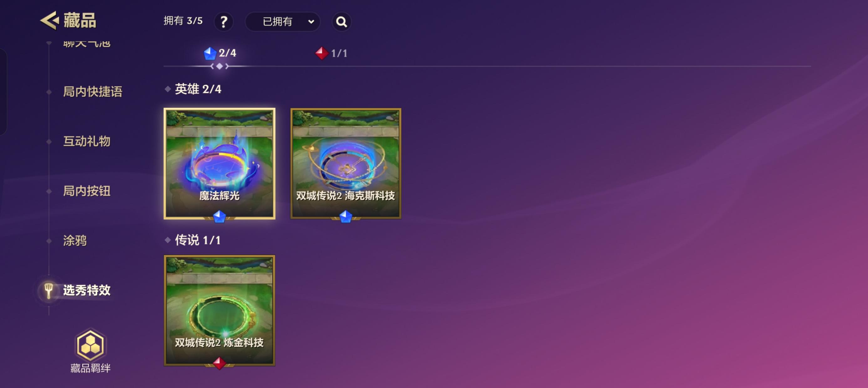Open the 涂鸦 category
The image size is (868, 388).
(x=75, y=241)
